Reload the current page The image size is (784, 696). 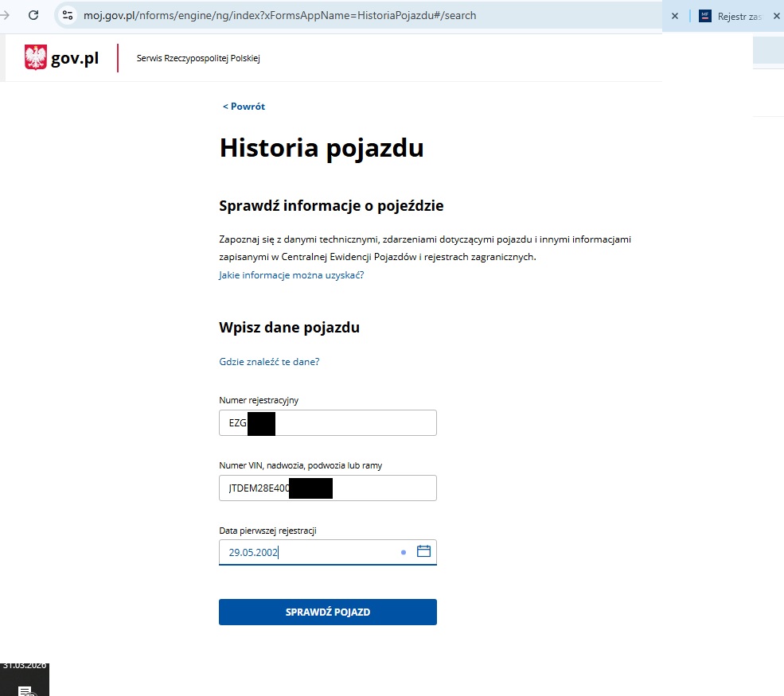coord(33,14)
